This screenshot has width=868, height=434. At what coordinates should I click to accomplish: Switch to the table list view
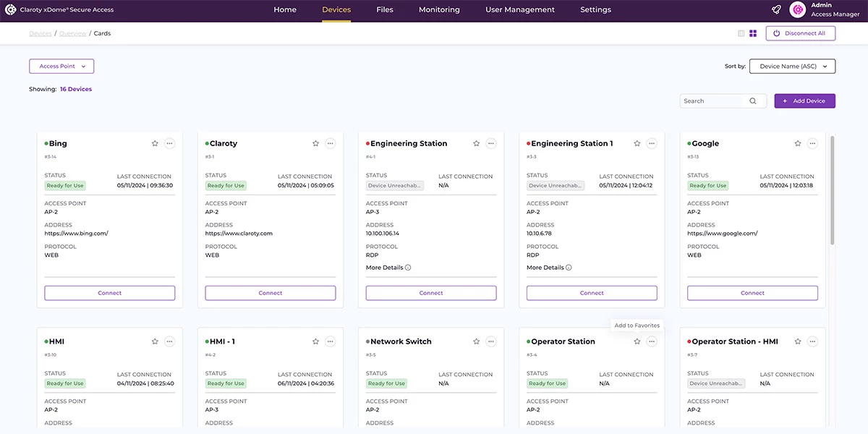(x=741, y=33)
